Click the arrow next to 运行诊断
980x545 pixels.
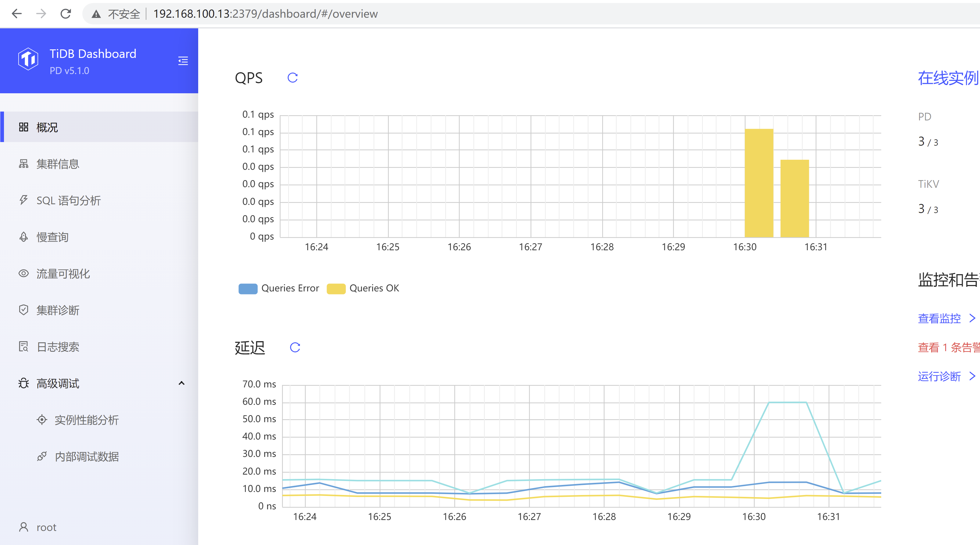tap(972, 376)
